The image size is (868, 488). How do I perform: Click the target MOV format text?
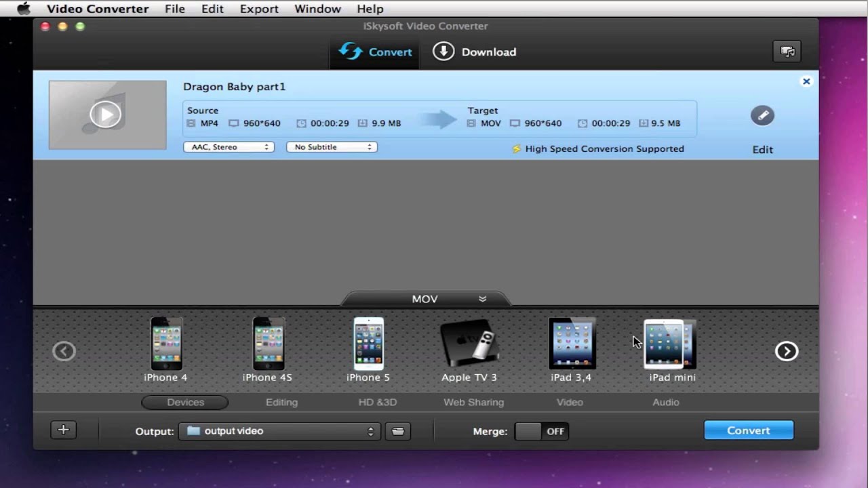491,123
